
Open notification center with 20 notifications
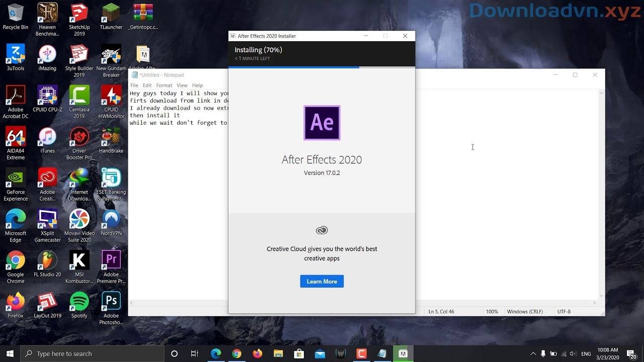[x=631, y=353]
